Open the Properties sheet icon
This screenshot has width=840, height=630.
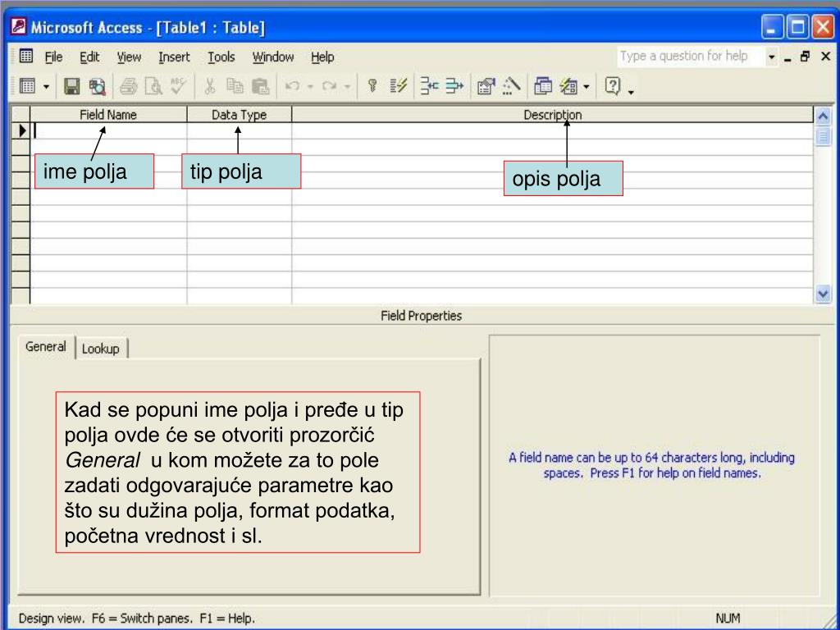click(486, 86)
